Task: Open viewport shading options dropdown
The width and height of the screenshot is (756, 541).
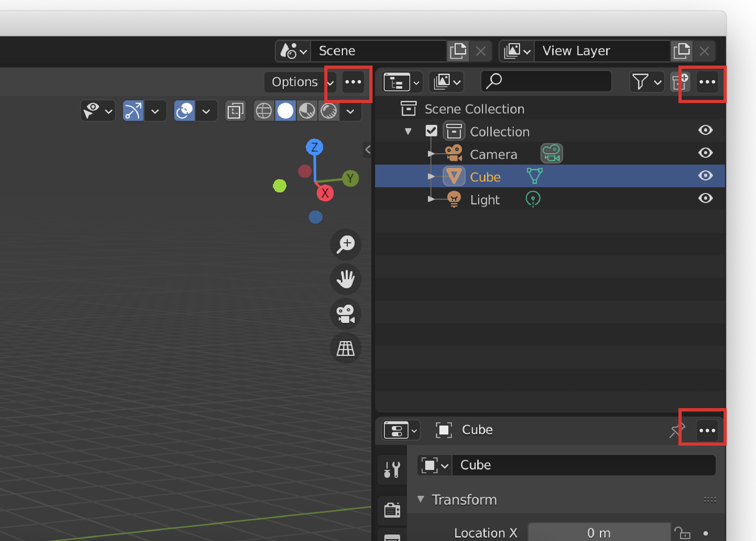Action: click(350, 111)
